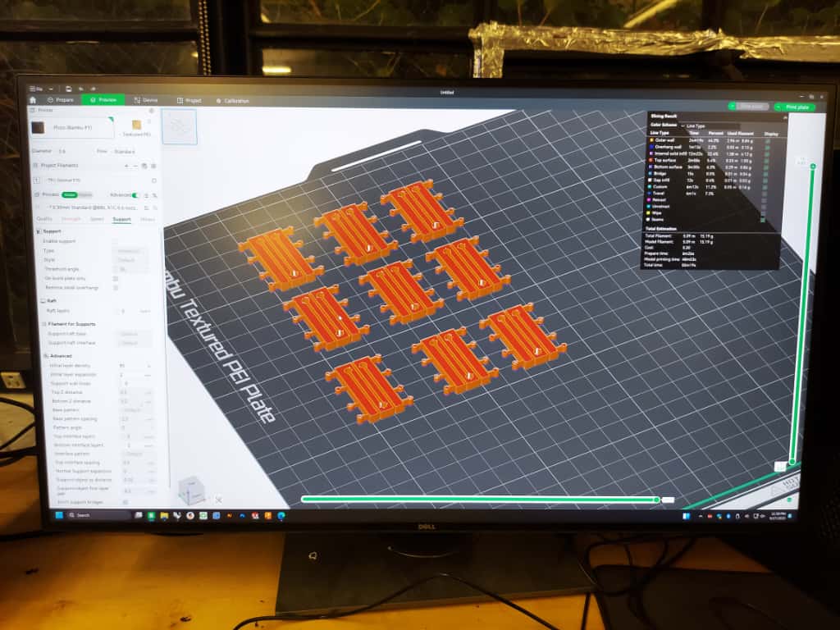Switch to the Prepare tab

[x=60, y=100]
